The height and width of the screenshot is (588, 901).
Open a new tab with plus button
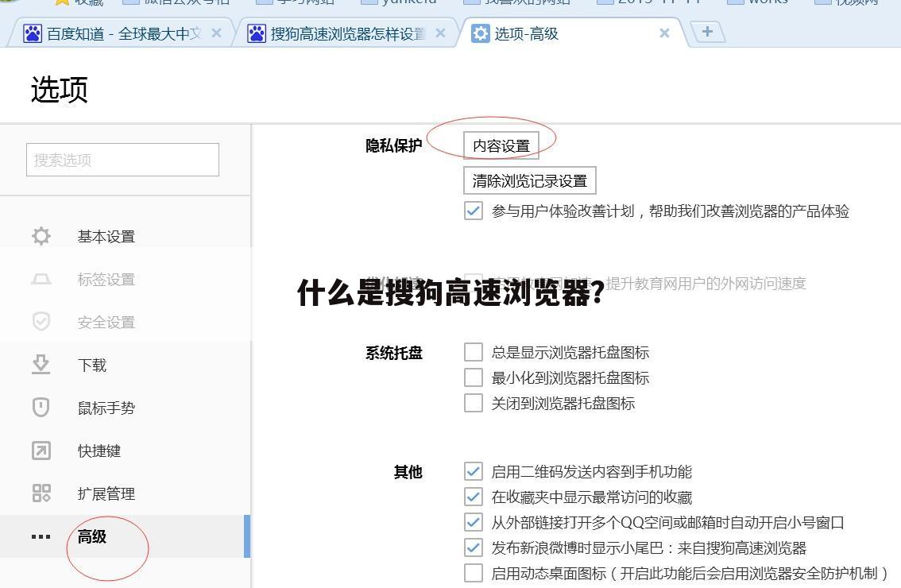(x=707, y=32)
